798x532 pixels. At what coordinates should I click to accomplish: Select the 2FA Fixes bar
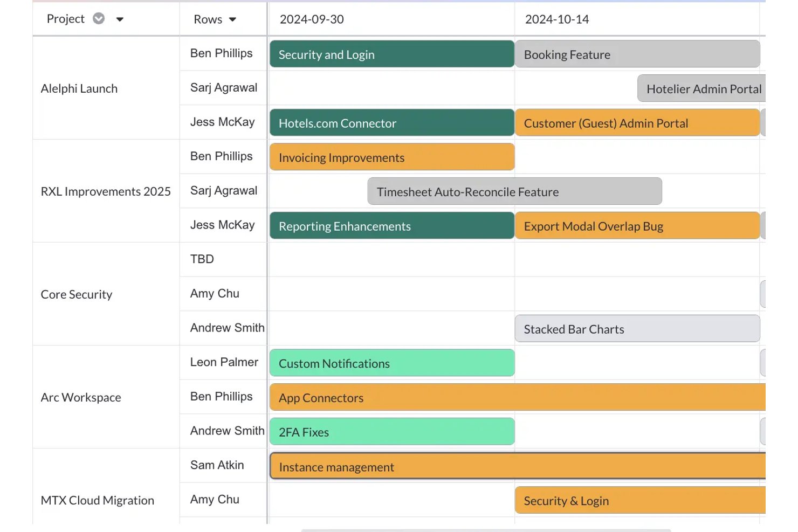(392, 432)
